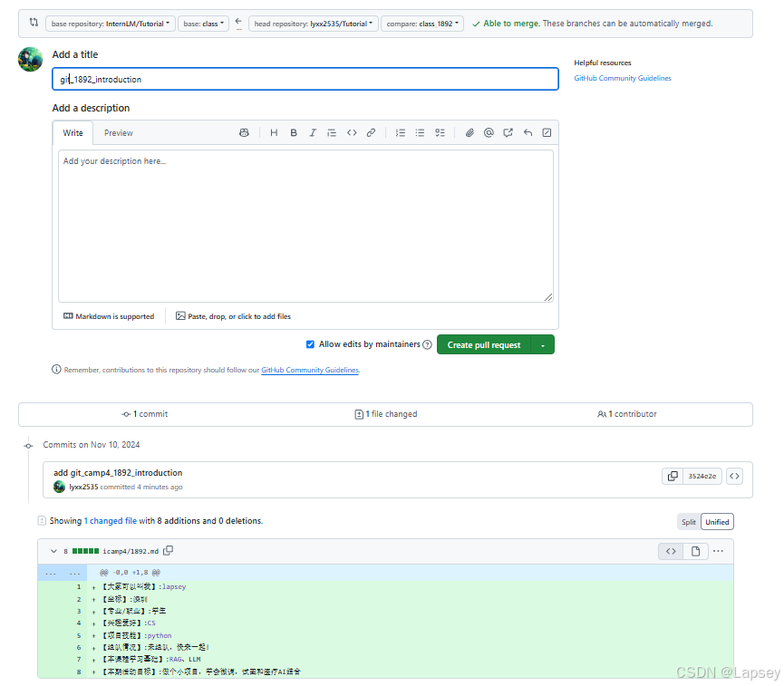Screen dimensions: 784x686
Task: Copy the full commit SHA icon
Action: 673,476
